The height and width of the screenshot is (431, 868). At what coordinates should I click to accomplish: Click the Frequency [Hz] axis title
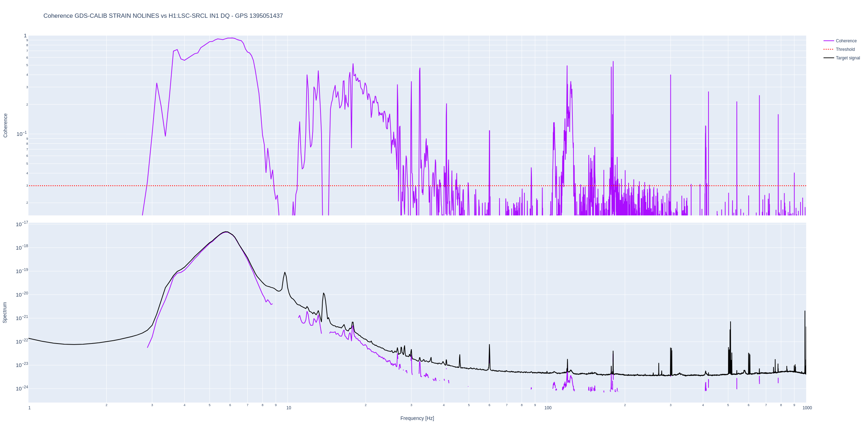tap(417, 418)
